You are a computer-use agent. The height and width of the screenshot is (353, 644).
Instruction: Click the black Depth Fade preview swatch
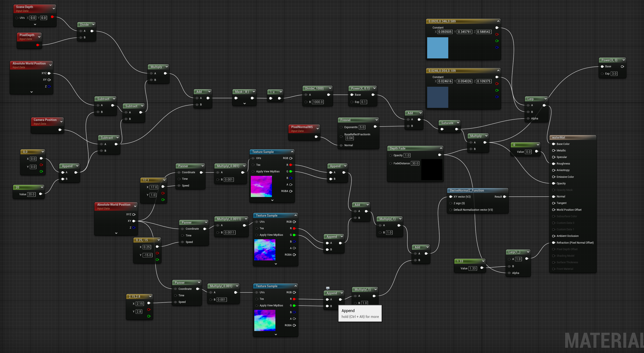(432, 170)
